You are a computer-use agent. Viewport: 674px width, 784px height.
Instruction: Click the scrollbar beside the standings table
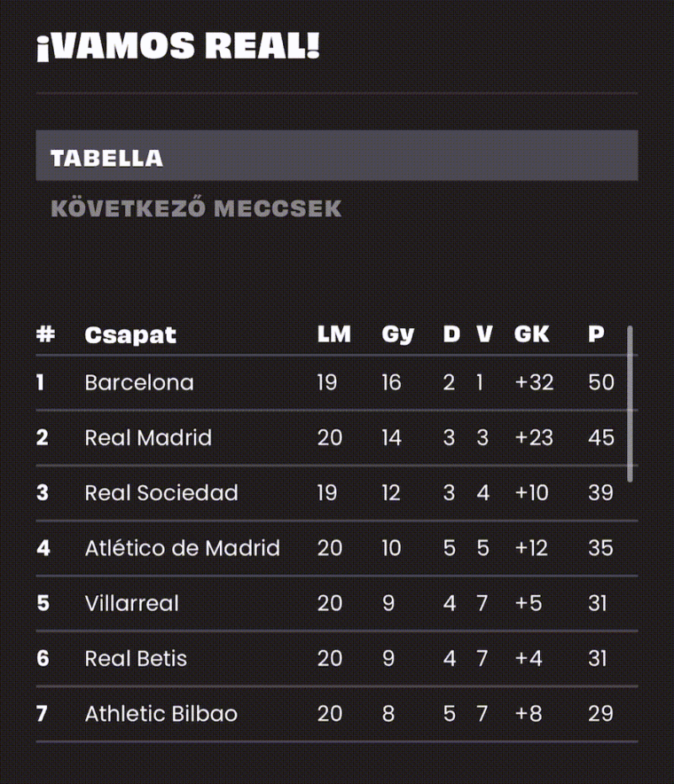630,404
